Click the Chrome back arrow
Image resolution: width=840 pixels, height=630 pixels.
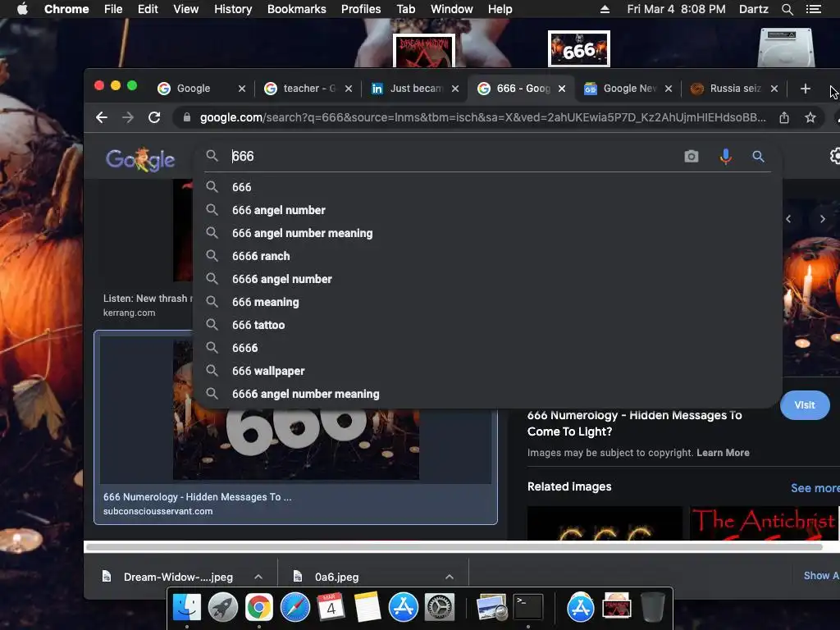102,117
